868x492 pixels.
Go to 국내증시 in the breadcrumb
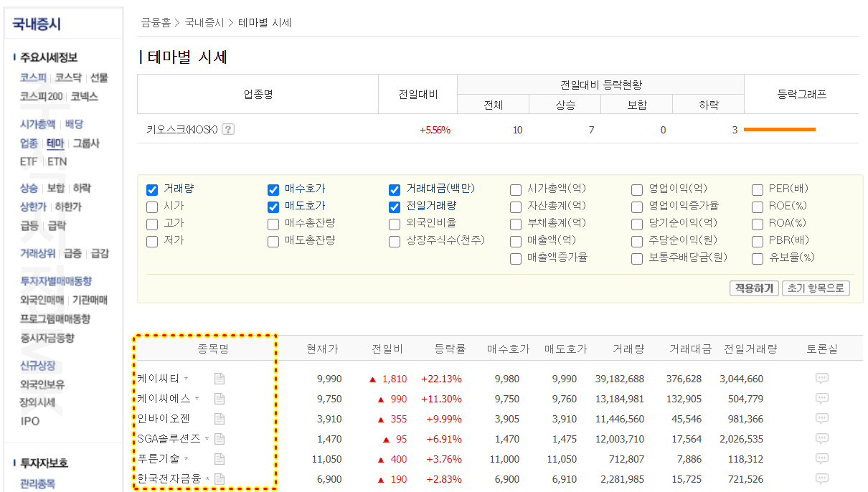204,23
